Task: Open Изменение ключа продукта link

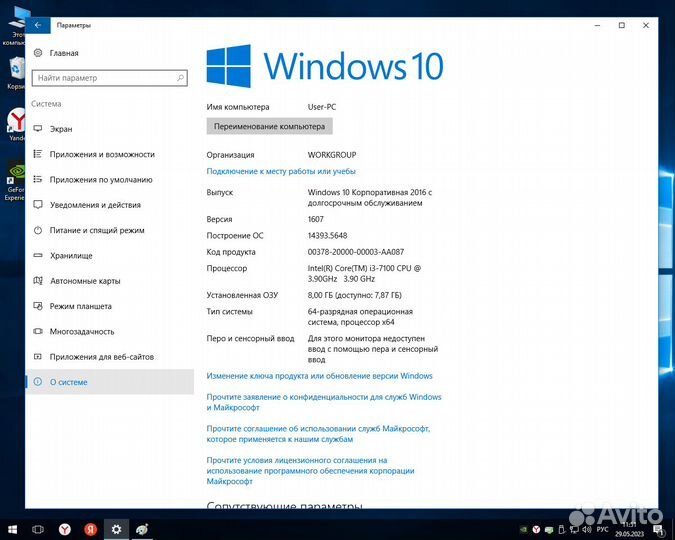Action: point(319,376)
